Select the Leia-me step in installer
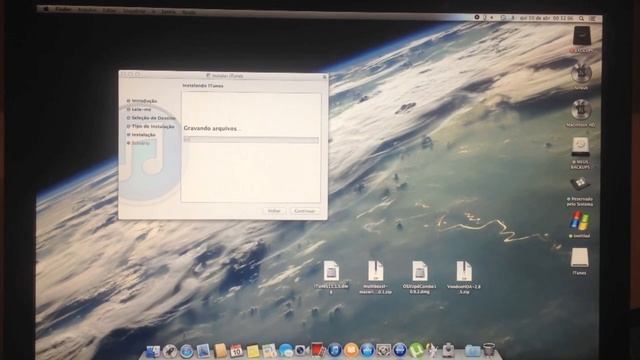Image resolution: width=640 pixels, height=360 pixels. tap(141, 109)
